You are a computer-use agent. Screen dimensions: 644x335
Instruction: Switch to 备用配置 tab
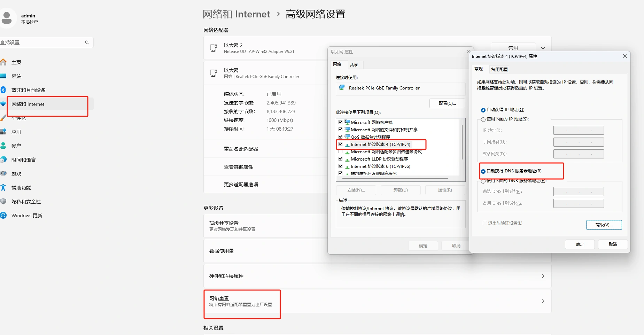coord(499,69)
